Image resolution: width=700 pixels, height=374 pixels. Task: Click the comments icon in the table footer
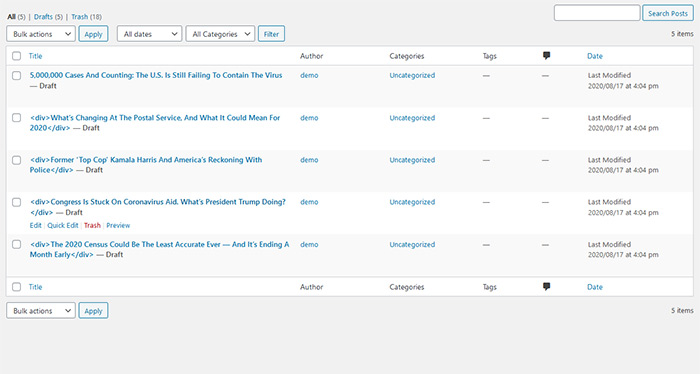click(x=546, y=287)
